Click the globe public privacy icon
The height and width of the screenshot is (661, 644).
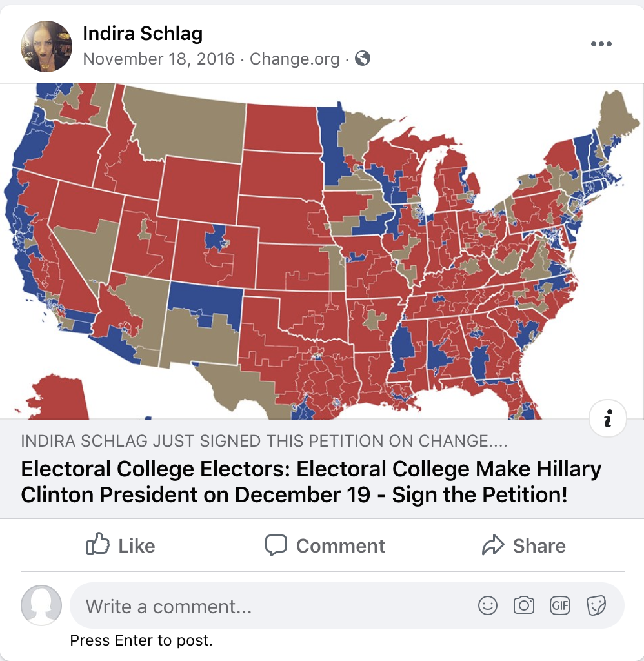tap(363, 59)
